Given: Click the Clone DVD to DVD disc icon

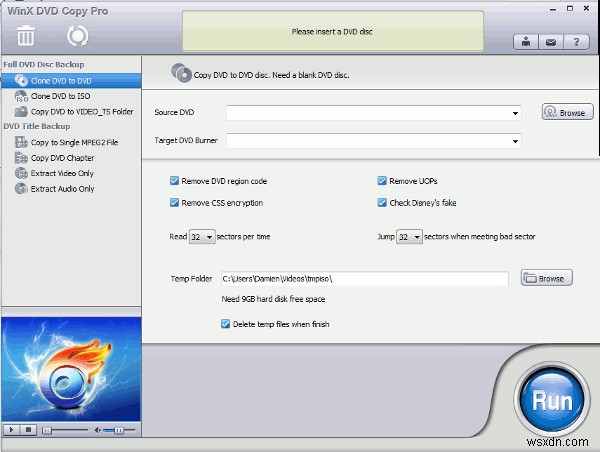Looking at the screenshot, I should [x=21, y=80].
